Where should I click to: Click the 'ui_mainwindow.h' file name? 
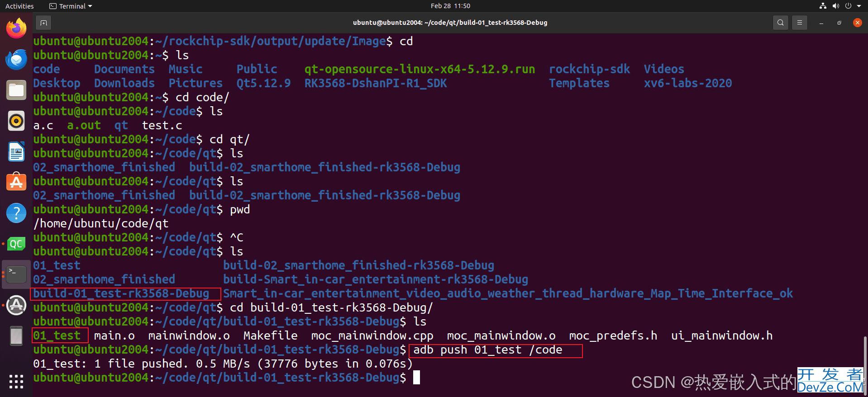tap(722, 336)
